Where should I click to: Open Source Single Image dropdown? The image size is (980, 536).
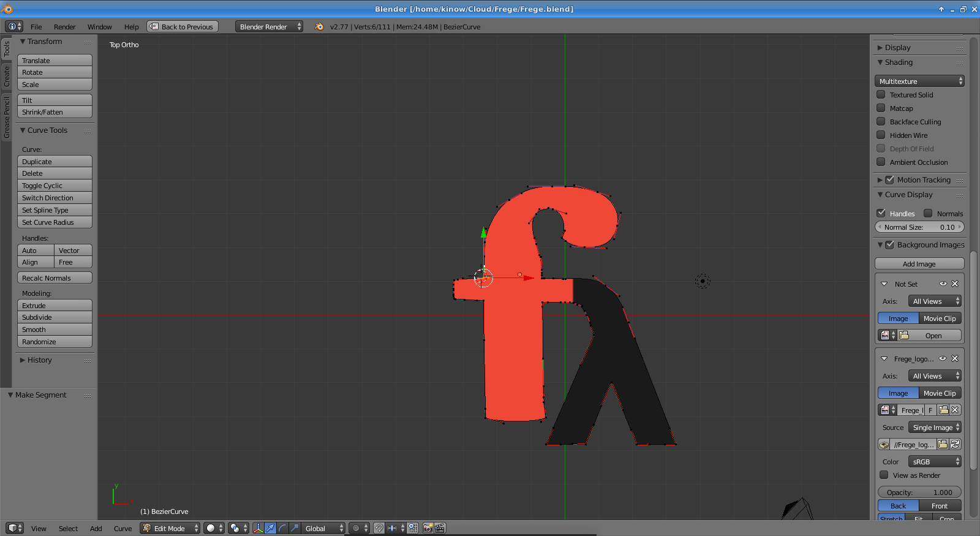935,427
